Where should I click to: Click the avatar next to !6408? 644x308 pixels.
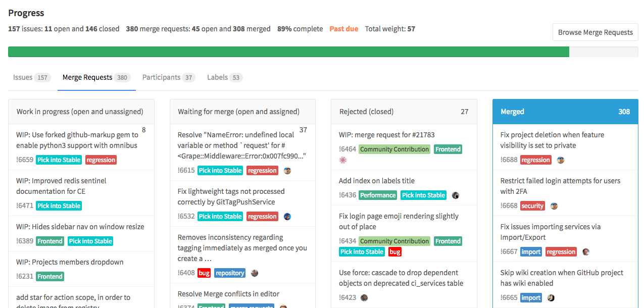tap(255, 273)
